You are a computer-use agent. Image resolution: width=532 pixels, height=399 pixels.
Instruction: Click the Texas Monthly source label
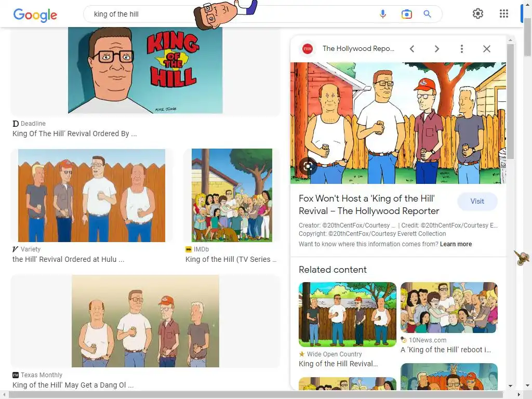[42, 375]
